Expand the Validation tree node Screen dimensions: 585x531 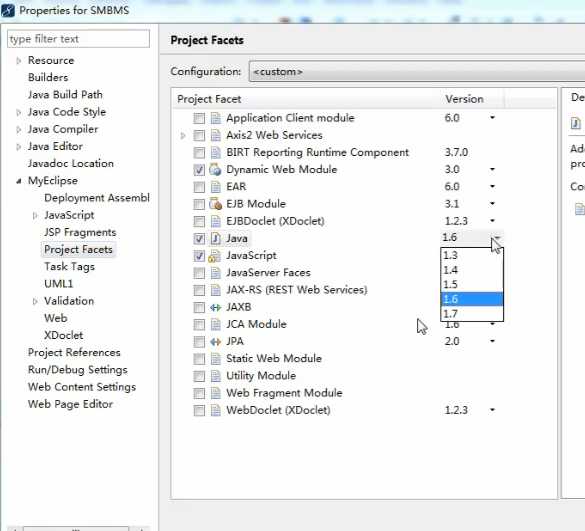(35, 301)
